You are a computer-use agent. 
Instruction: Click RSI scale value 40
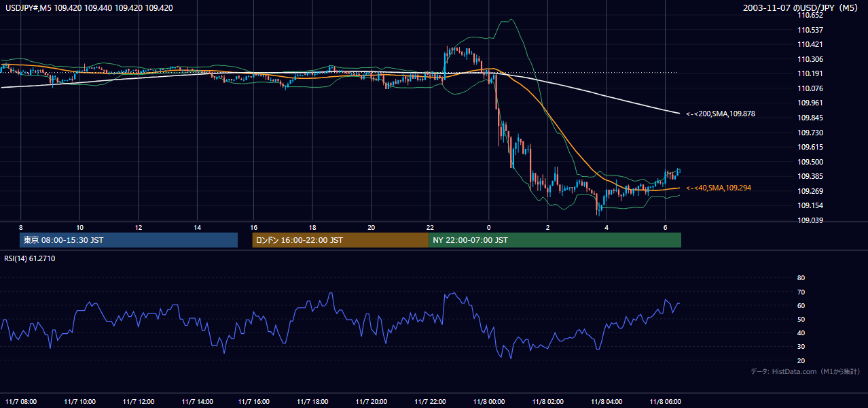(x=801, y=333)
